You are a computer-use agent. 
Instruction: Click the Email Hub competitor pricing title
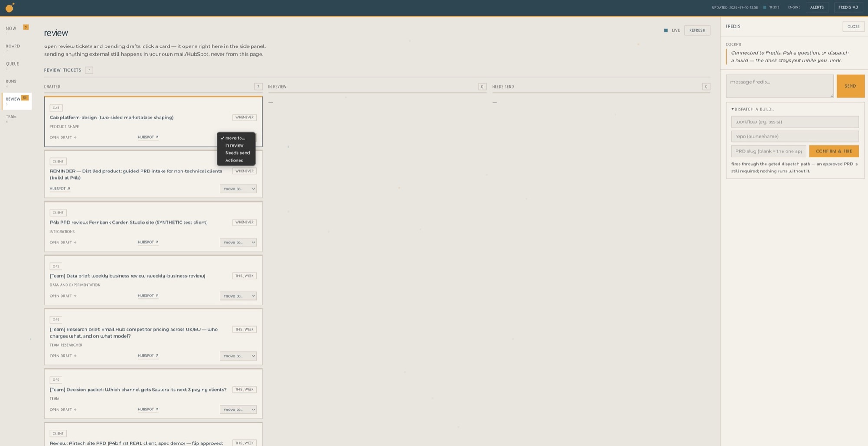tap(134, 333)
